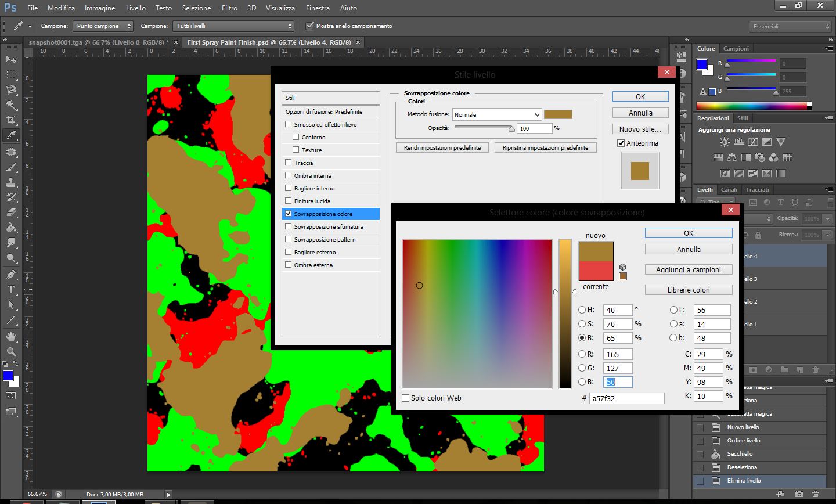
Task: Select the Rectangular Marquee tool
Action: point(11,75)
